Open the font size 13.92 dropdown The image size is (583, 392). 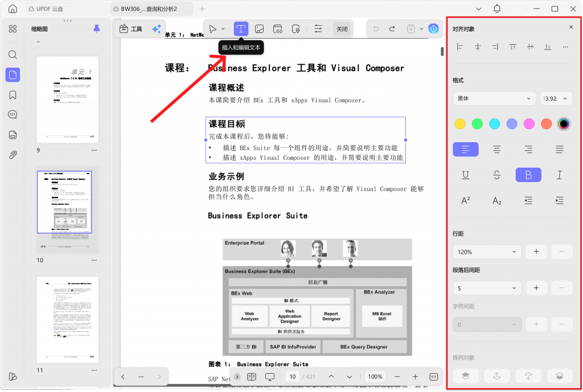556,98
